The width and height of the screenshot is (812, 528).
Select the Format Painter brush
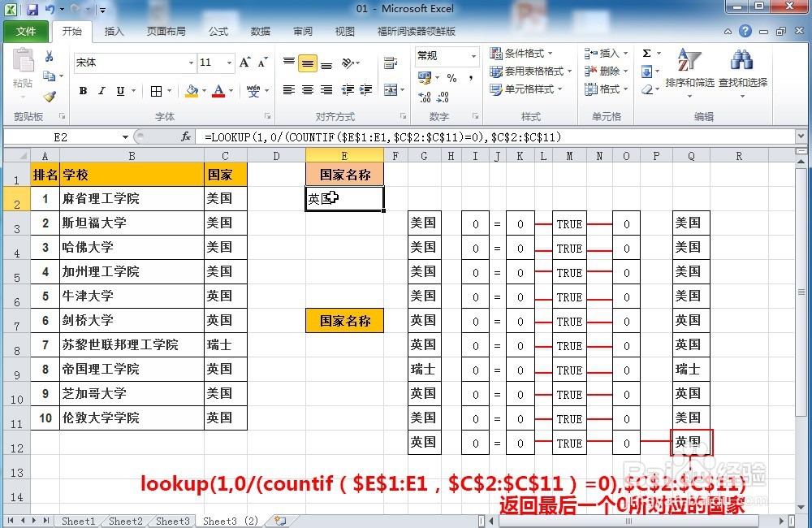[50, 97]
